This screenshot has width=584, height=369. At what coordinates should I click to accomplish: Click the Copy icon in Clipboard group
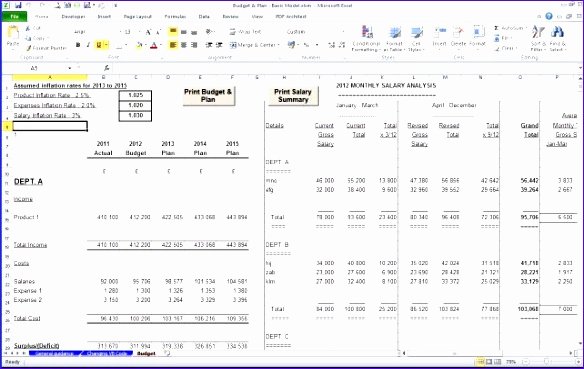[28, 38]
